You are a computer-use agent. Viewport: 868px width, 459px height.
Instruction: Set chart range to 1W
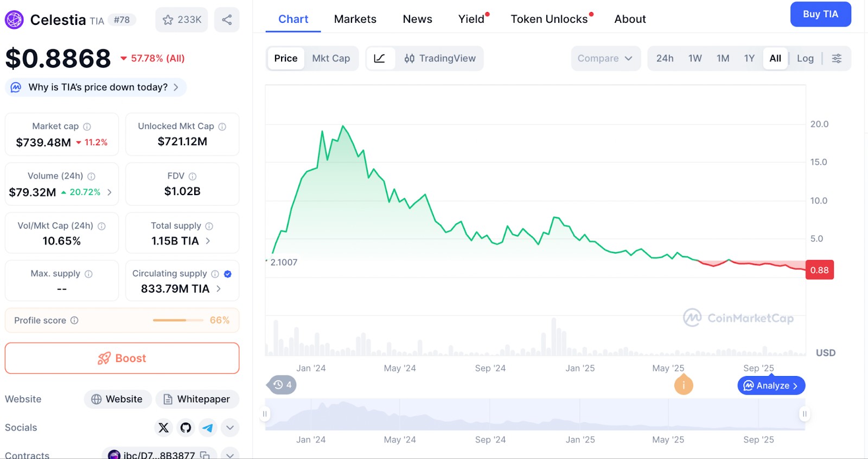[695, 59]
